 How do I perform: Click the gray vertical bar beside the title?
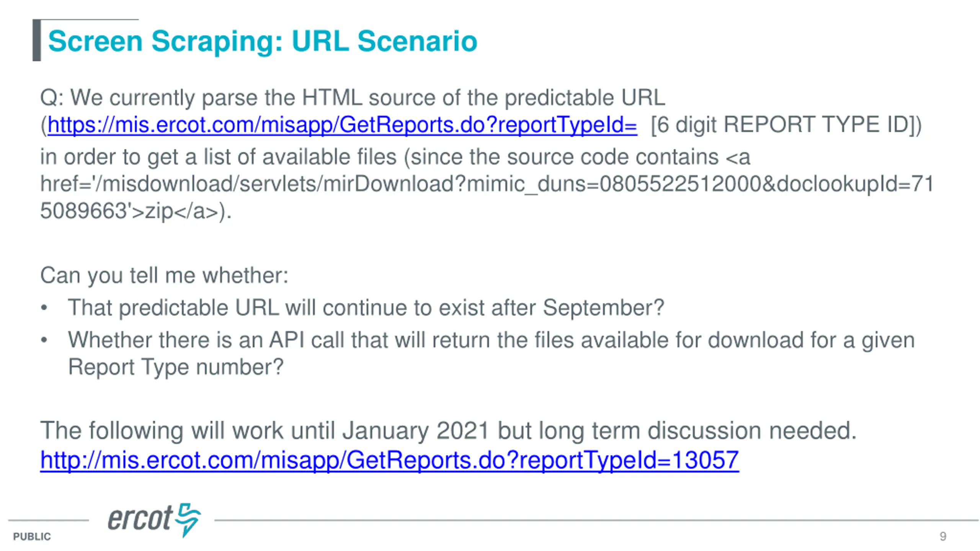[37, 40]
